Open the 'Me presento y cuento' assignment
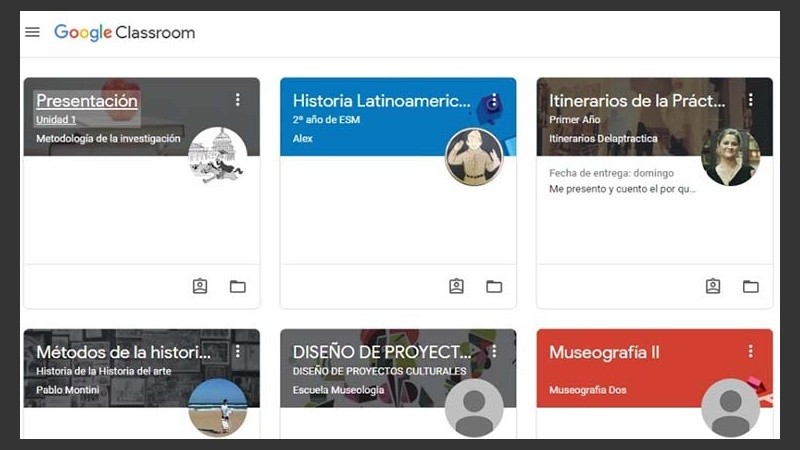 pyautogui.click(x=622, y=189)
